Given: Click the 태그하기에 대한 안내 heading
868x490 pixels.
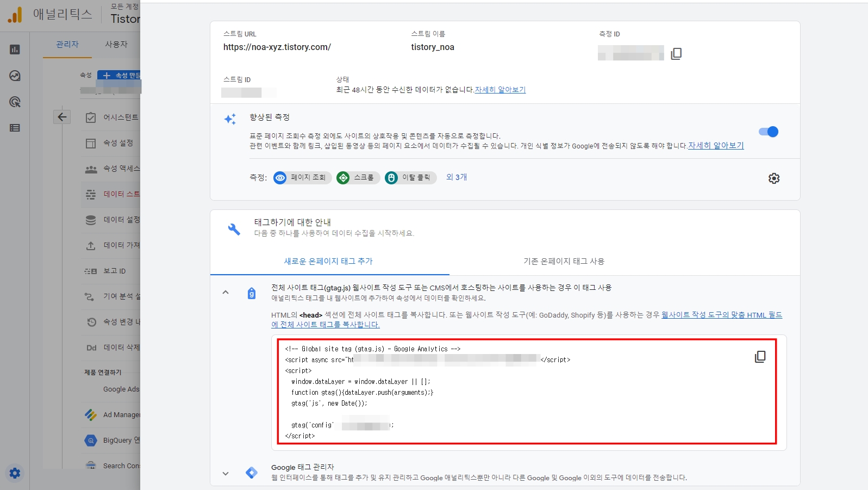Looking at the screenshot, I should pyautogui.click(x=292, y=222).
